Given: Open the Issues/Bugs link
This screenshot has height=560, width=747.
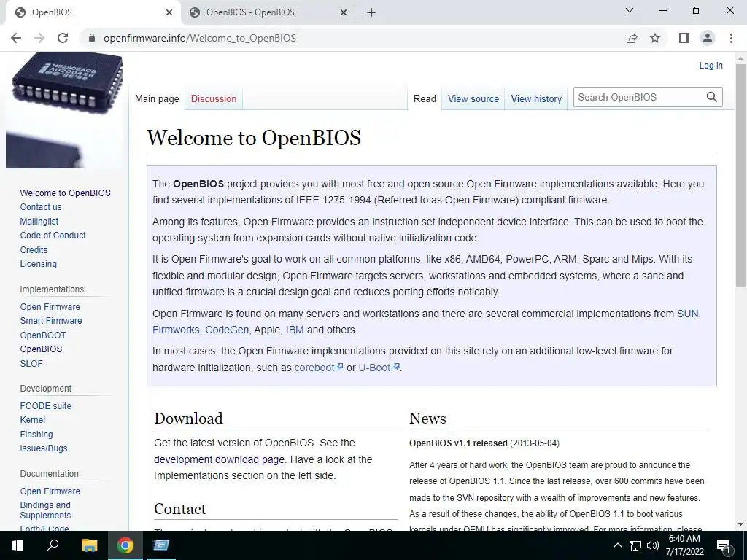Looking at the screenshot, I should (43, 448).
